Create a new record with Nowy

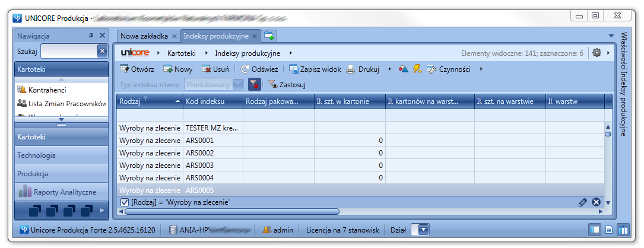click(177, 69)
